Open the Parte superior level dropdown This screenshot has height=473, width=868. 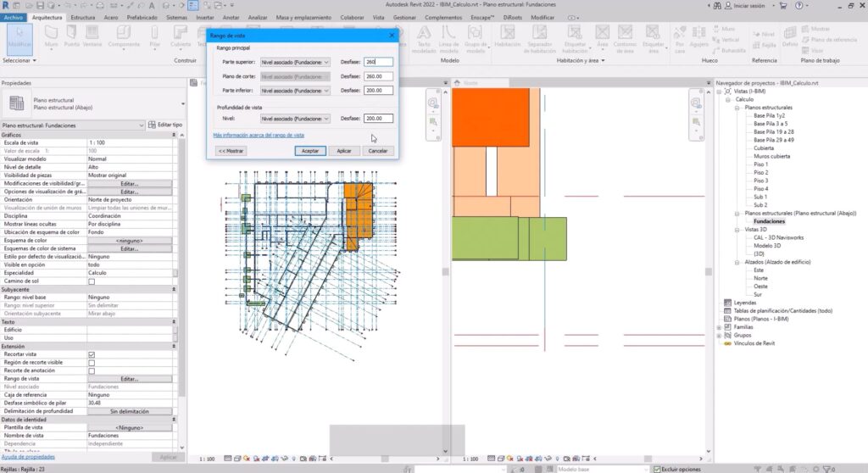click(x=295, y=62)
